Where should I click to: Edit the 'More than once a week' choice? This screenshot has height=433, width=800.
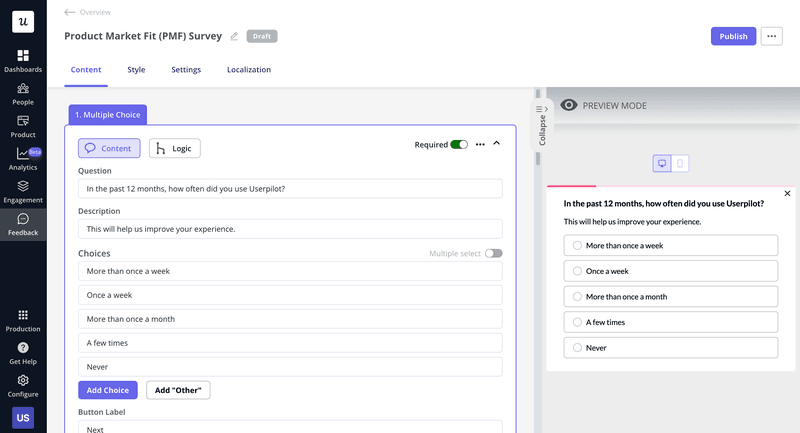tap(290, 271)
